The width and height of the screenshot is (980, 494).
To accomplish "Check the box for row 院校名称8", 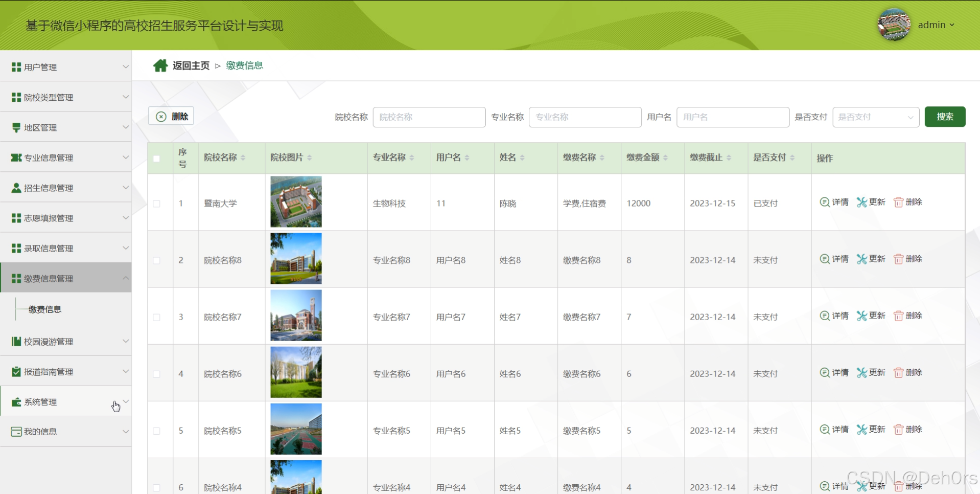I will pyautogui.click(x=156, y=260).
